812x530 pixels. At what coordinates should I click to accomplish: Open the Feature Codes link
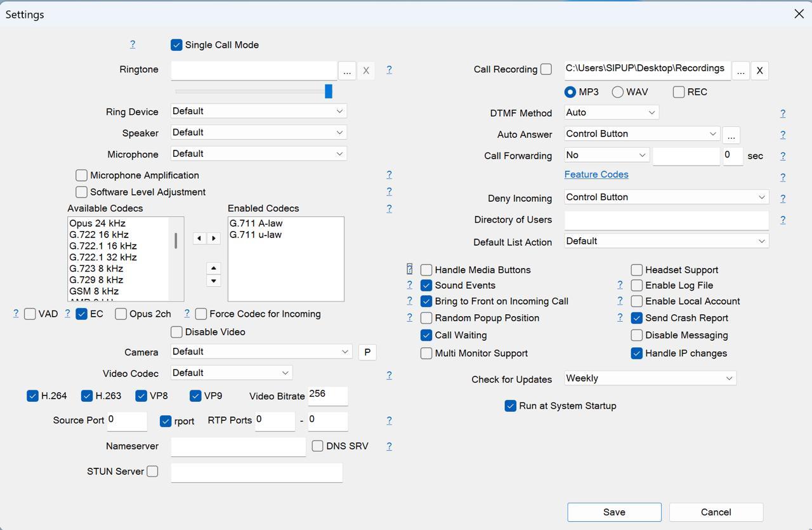pyautogui.click(x=596, y=175)
